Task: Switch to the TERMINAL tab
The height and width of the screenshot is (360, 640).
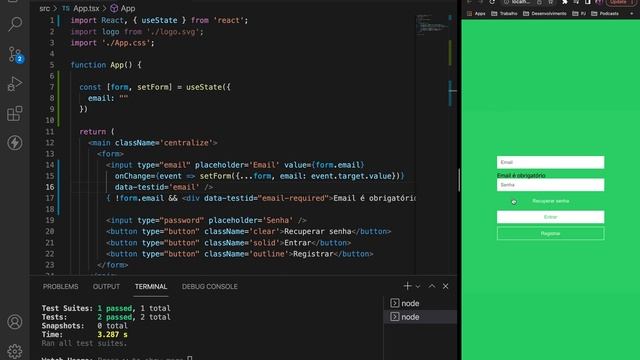Action: [x=151, y=287]
